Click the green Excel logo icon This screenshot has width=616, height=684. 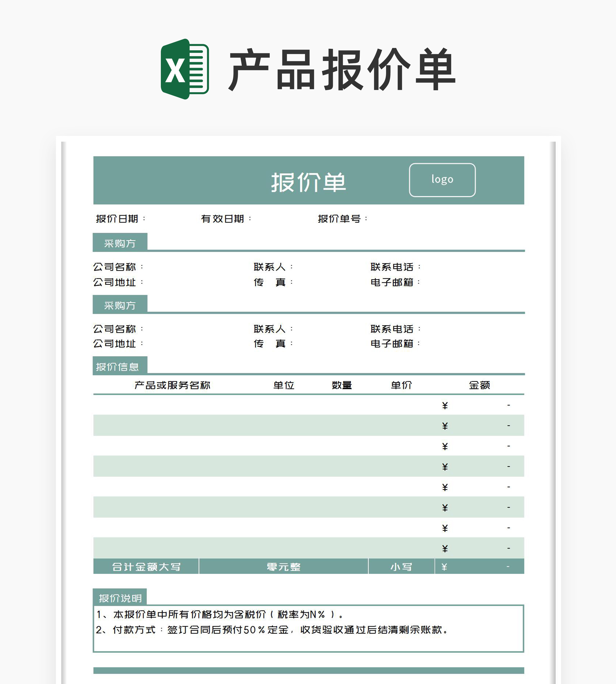[x=184, y=69]
